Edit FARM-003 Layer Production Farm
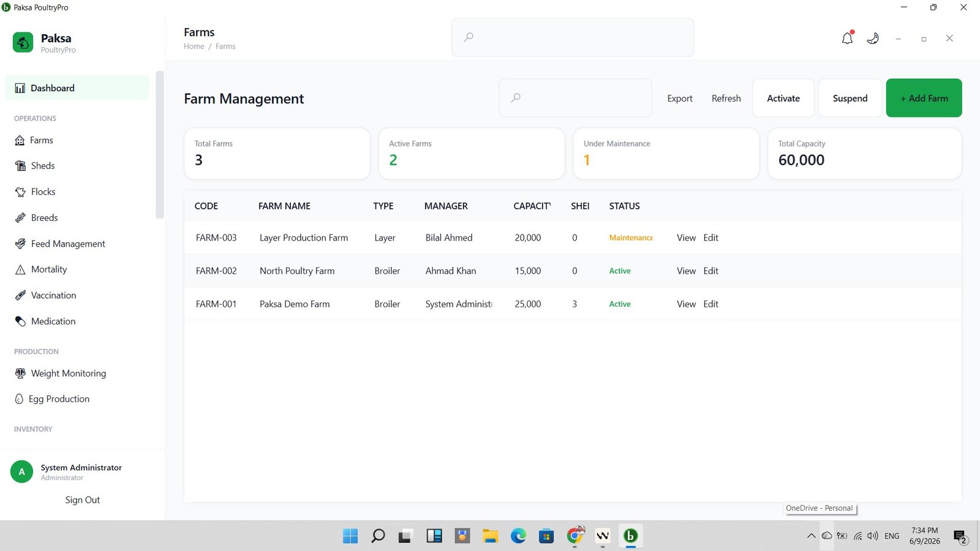This screenshot has width=980, height=551. 710,238
